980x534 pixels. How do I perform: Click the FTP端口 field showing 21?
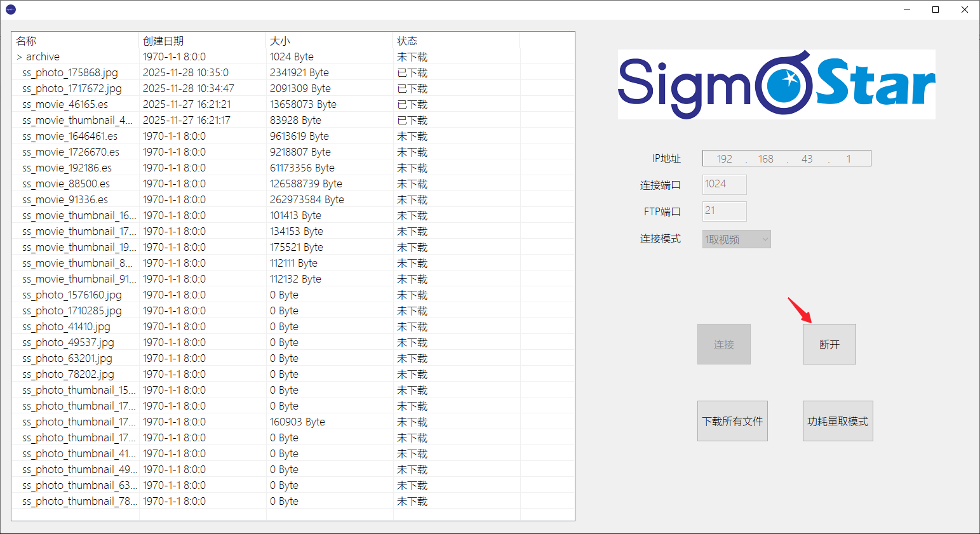click(x=724, y=211)
